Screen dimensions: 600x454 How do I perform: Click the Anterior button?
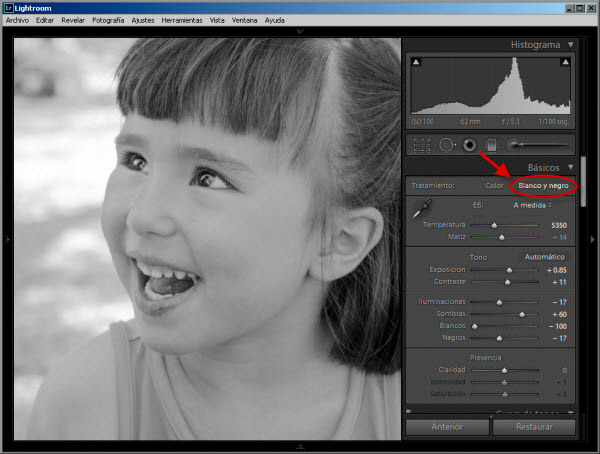point(447,427)
